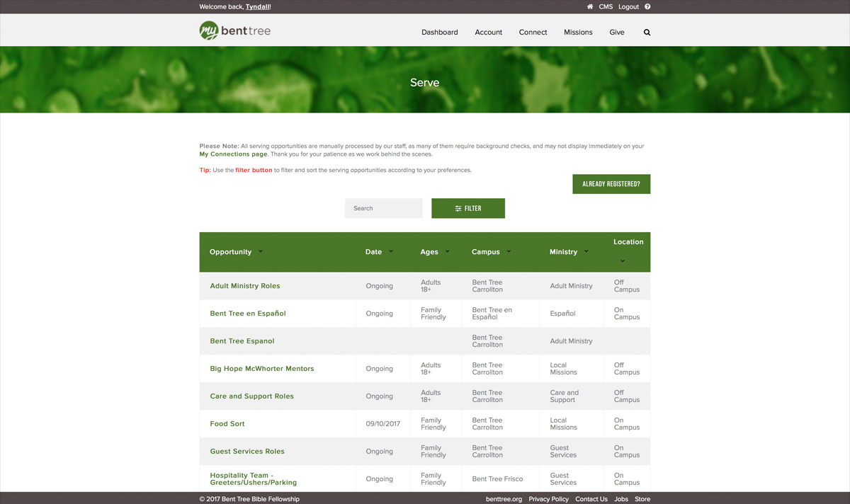Click the Location column header text

coord(628,242)
